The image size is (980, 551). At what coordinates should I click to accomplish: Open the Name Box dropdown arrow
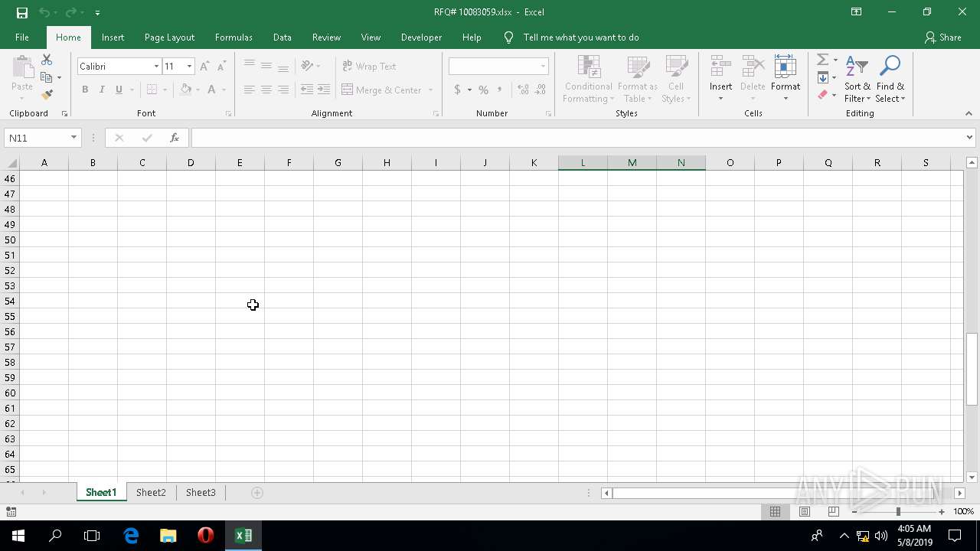[73, 138]
